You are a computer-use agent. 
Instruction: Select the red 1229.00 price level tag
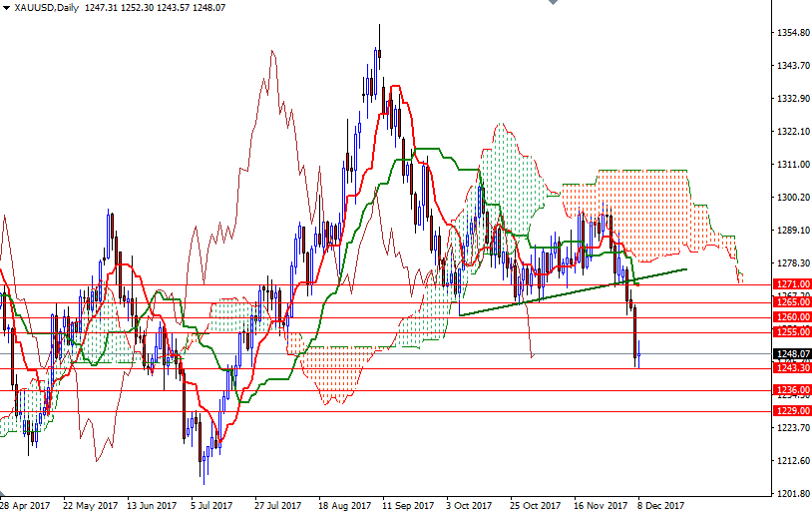792,410
